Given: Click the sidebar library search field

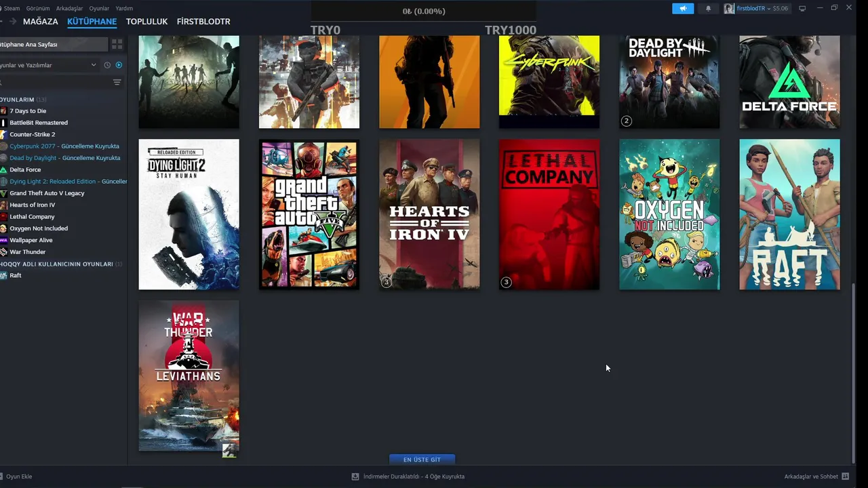Looking at the screenshot, I should pos(54,82).
